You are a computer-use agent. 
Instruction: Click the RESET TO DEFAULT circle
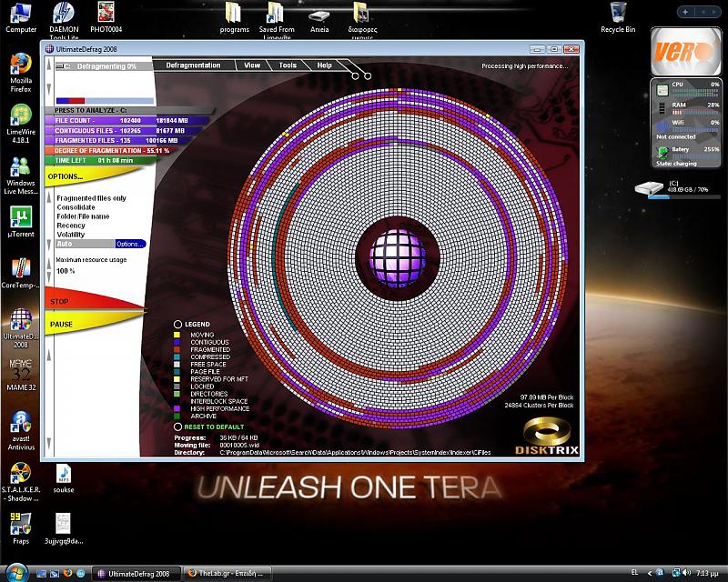coord(177,427)
